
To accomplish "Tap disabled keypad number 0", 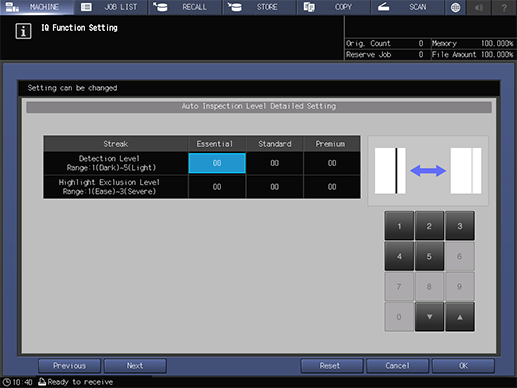I will [x=399, y=317].
